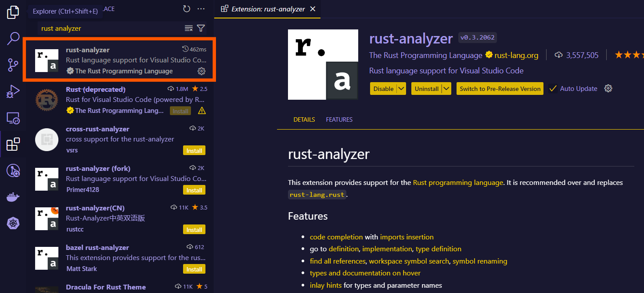Install the bazel rust-analyzer extension
644x293 pixels.
194,269
